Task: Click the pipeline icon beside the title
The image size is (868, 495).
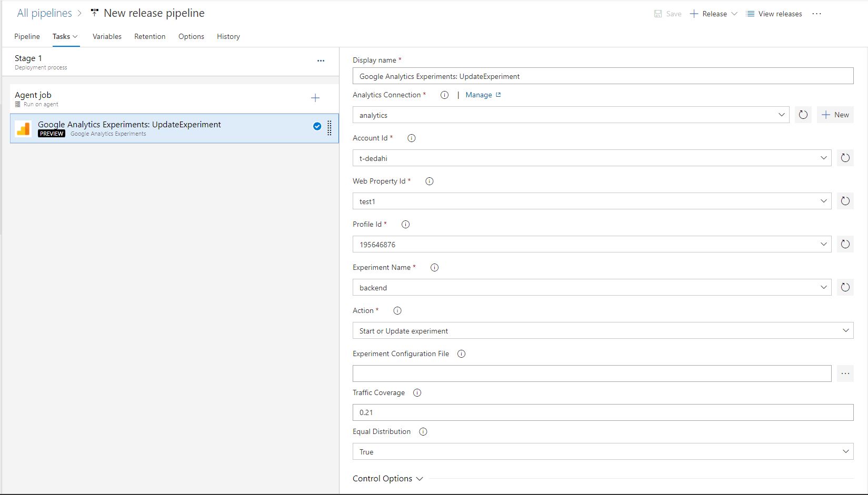Action: (x=94, y=13)
